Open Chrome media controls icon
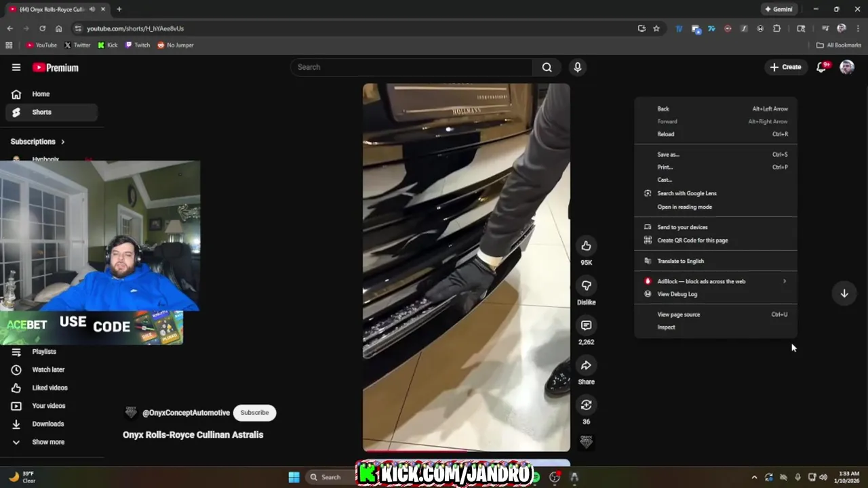The width and height of the screenshot is (868, 488). pyautogui.click(x=825, y=28)
